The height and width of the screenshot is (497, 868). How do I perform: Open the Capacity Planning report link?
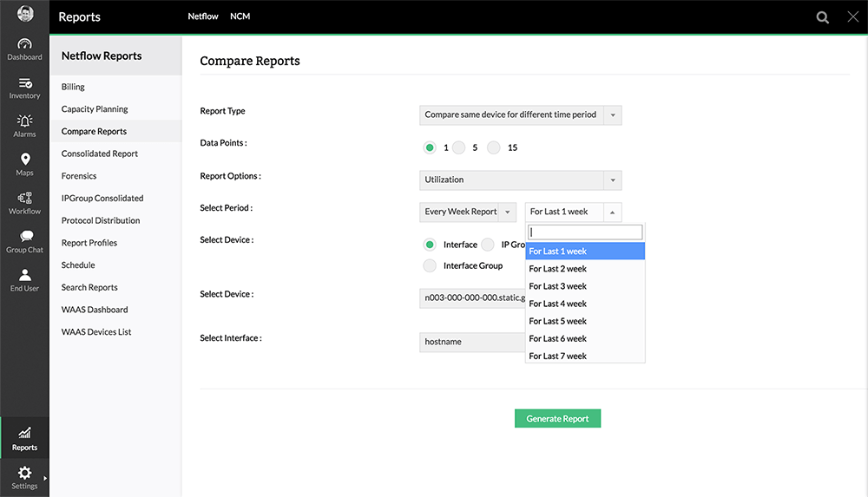(x=95, y=109)
